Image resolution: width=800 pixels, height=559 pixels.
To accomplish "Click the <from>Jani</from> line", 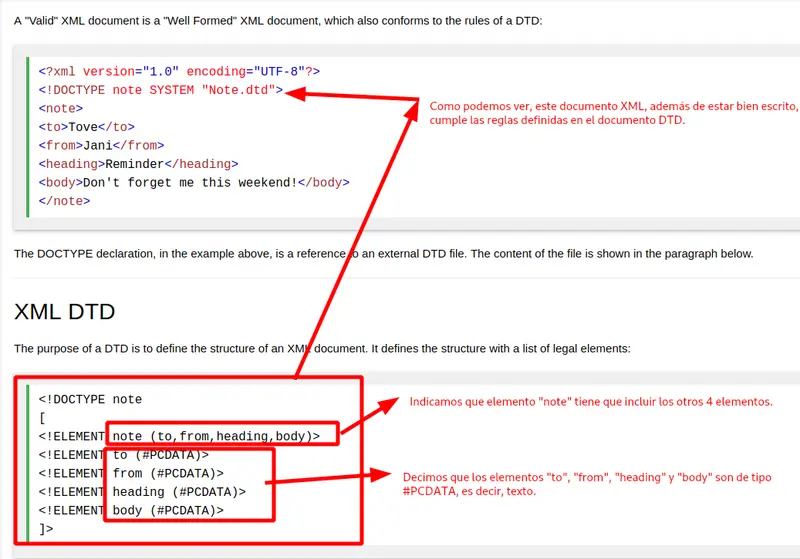I will coord(102,145).
